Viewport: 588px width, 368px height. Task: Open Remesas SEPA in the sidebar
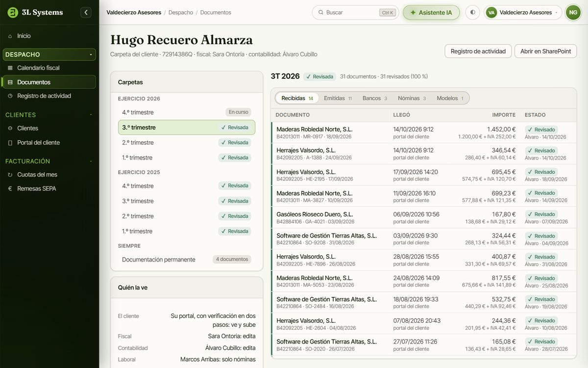[49, 188]
